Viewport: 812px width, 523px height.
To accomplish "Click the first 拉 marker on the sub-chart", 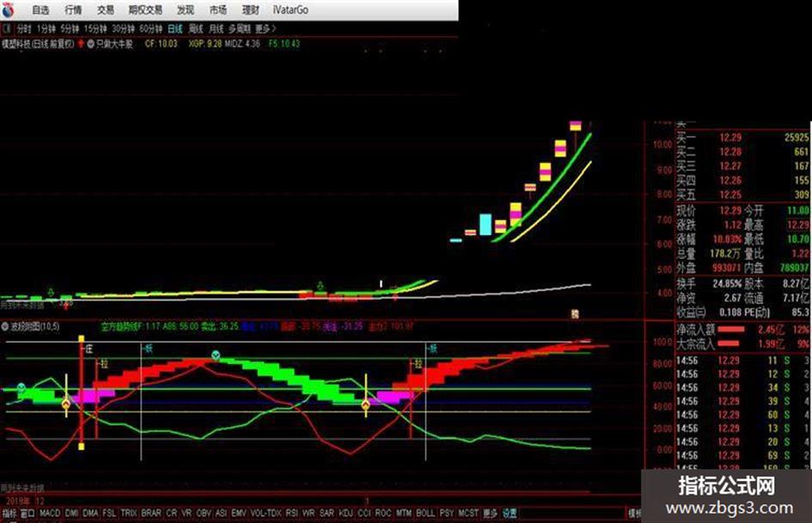I will coord(104,364).
